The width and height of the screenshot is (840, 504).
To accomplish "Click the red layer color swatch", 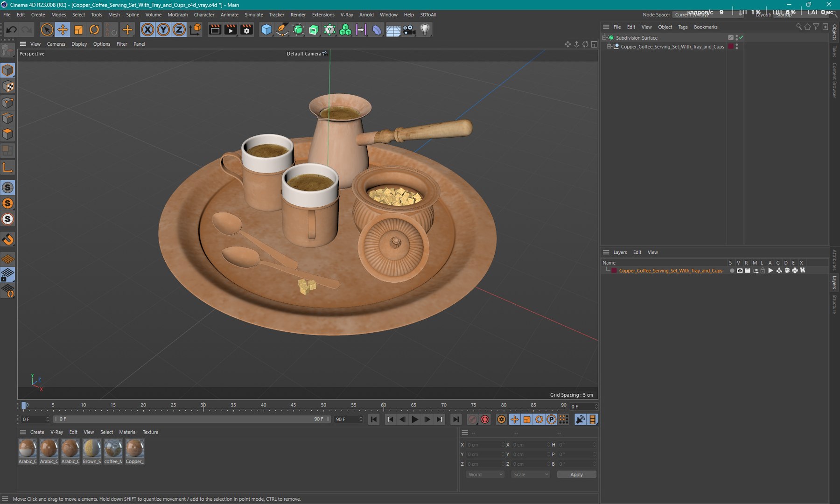I will pos(614,271).
